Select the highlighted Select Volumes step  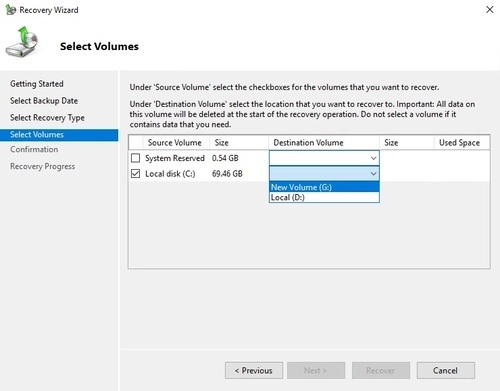coord(59,135)
